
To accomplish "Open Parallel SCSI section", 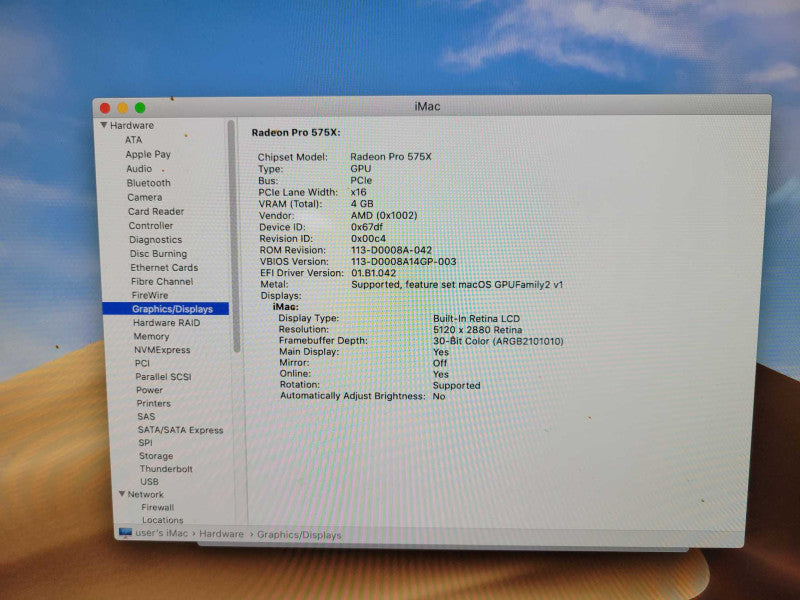I will point(163,377).
